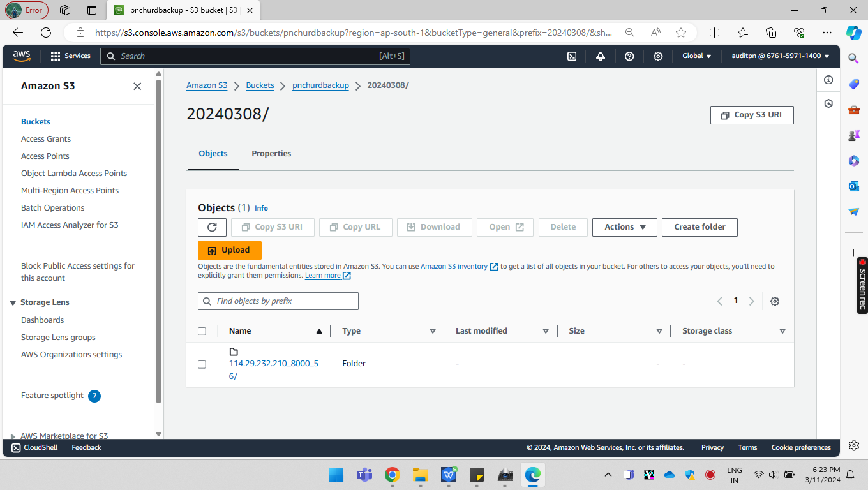The image size is (868, 490).
Task: Open Last modified column sort arrow
Action: tap(546, 331)
